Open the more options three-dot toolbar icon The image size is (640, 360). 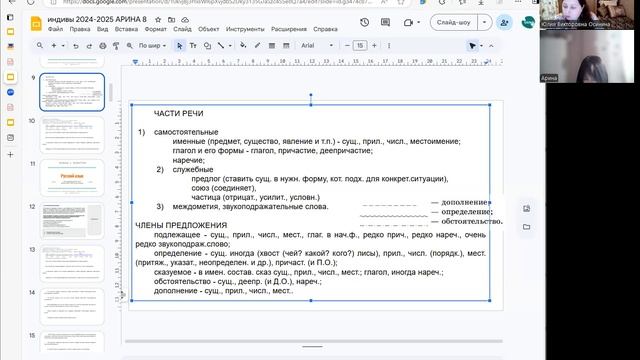tap(389, 46)
